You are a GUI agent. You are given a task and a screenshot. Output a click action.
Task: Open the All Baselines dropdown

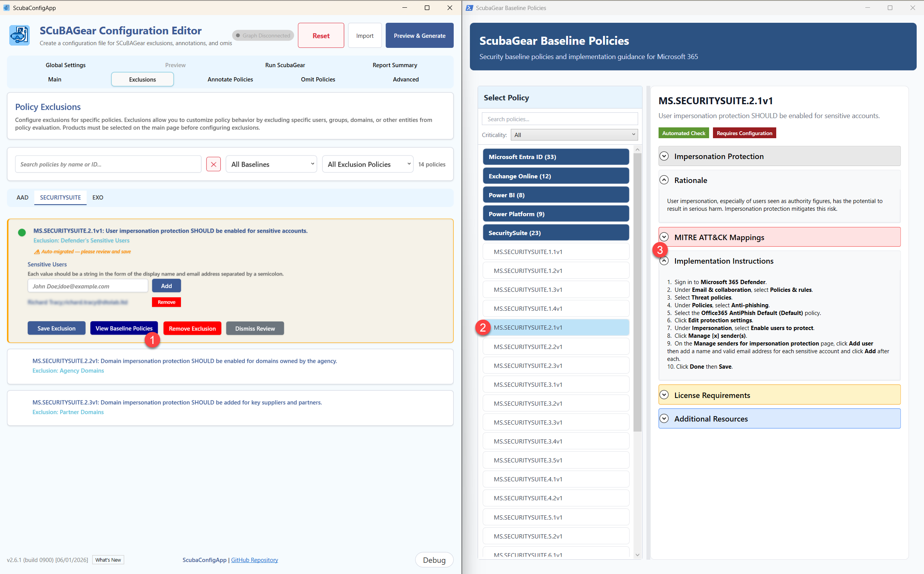(x=271, y=164)
